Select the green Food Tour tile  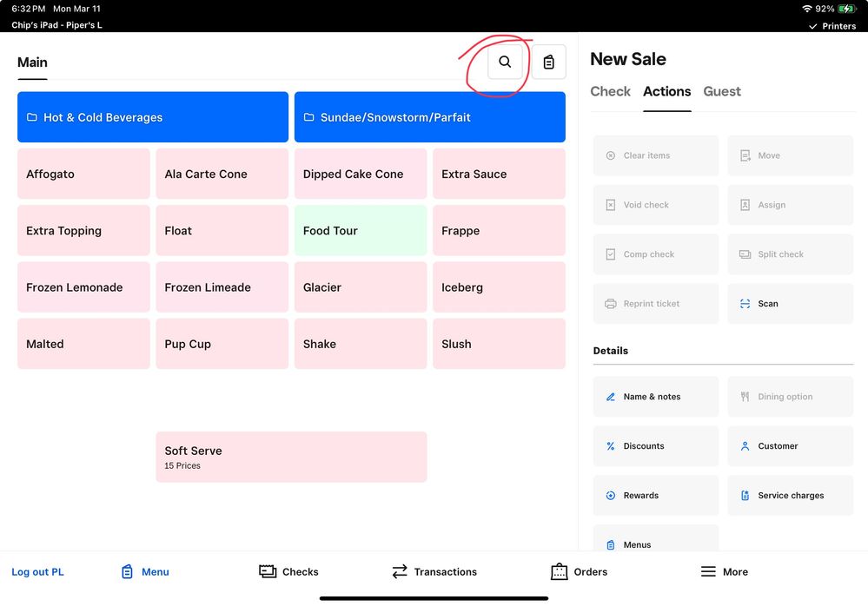361,231
